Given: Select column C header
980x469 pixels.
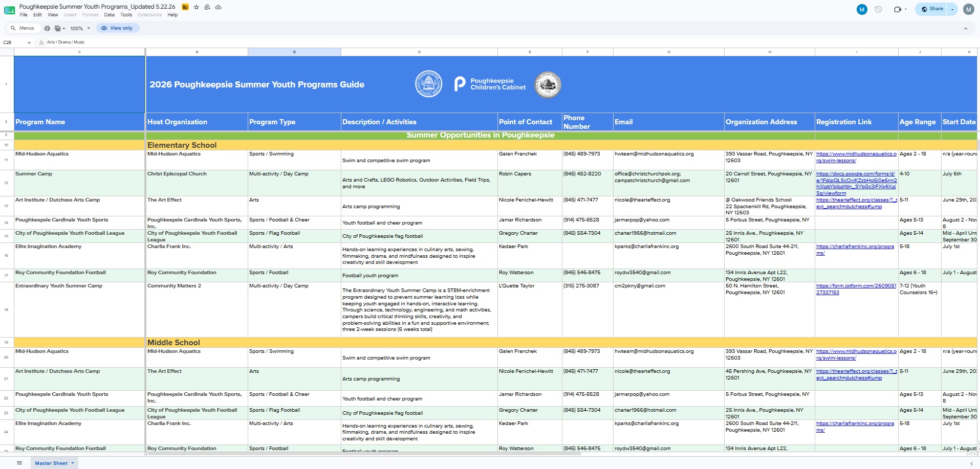Looking at the screenshot, I should [294, 52].
